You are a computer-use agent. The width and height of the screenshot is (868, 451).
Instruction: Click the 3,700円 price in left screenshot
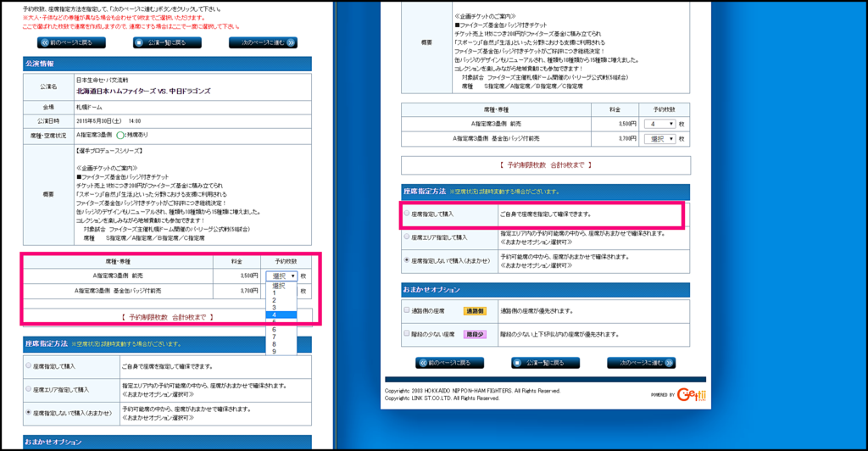[x=249, y=291]
